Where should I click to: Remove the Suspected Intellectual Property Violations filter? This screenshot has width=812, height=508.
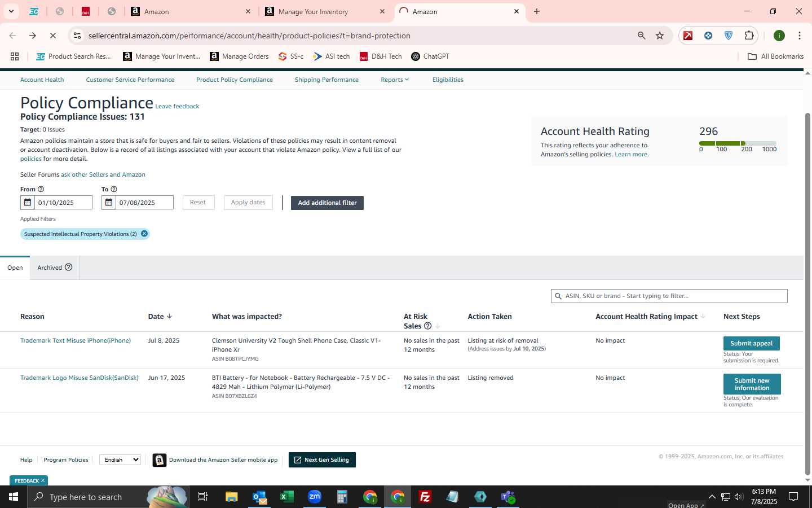coord(144,234)
